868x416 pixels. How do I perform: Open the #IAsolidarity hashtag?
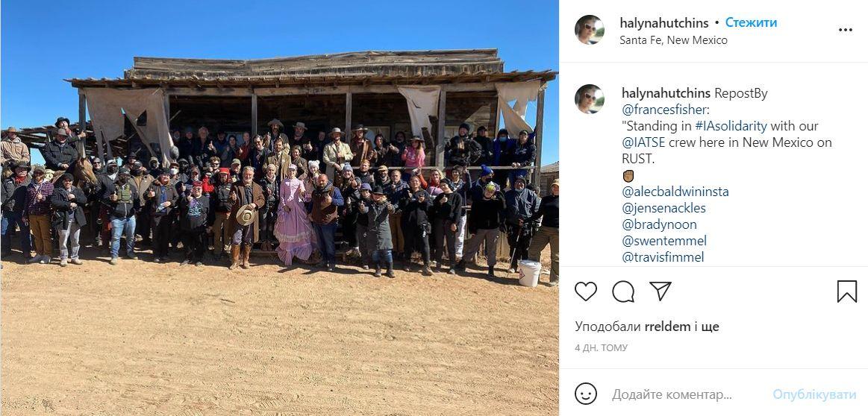(731, 126)
